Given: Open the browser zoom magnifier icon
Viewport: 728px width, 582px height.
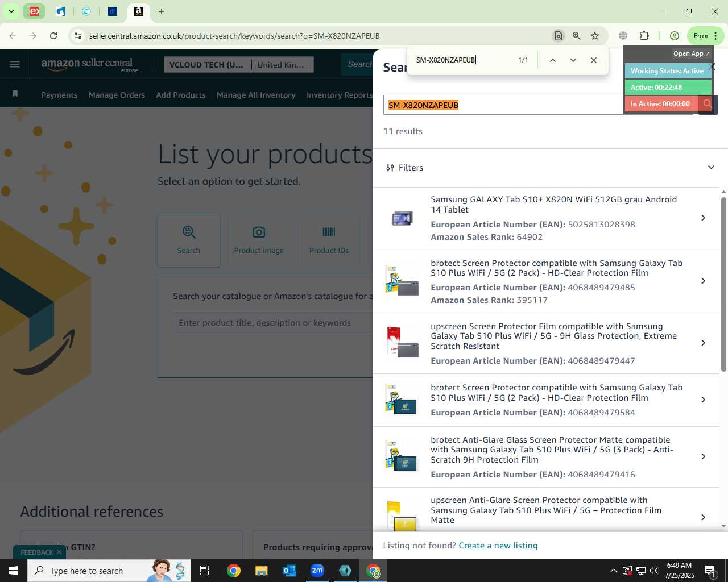Looking at the screenshot, I should click(x=577, y=36).
